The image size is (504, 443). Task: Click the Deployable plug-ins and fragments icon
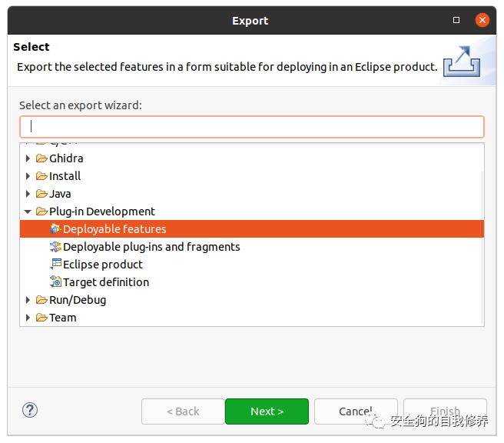tap(55, 247)
